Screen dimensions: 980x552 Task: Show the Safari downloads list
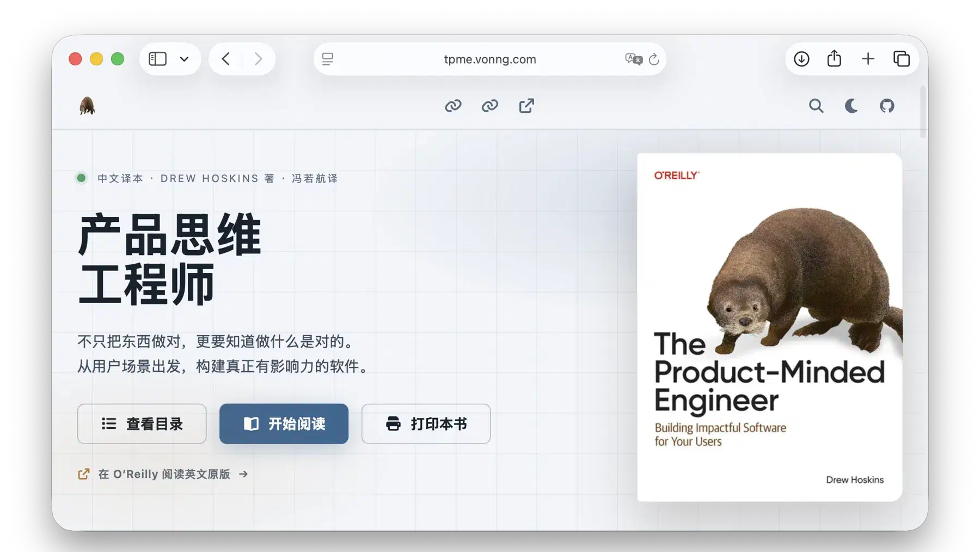801,59
